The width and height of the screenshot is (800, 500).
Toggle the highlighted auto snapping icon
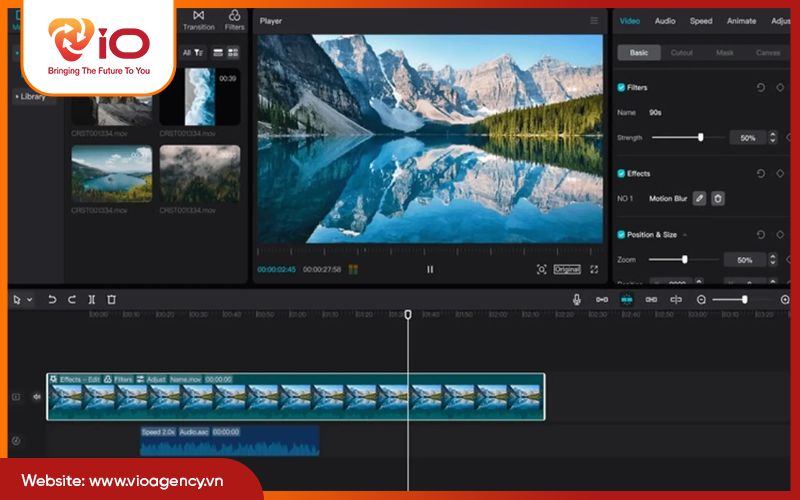pyautogui.click(x=627, y=299)
